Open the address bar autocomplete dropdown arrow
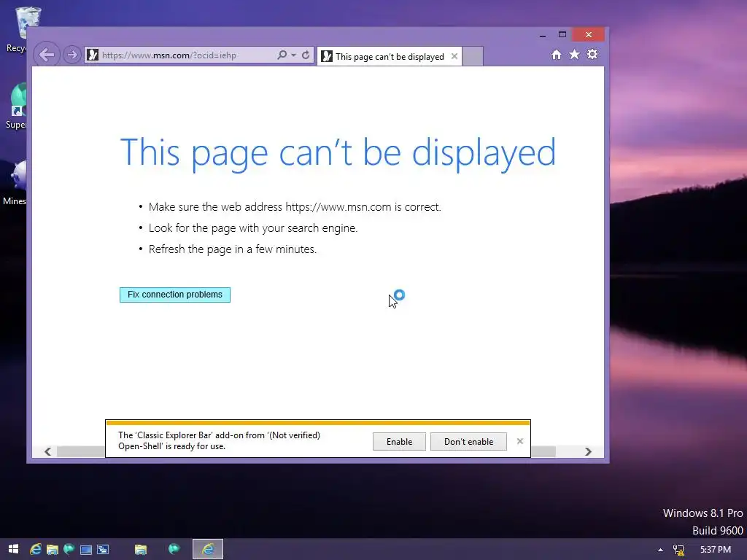The height and width of the screenshot is (560, 747). 293,55
